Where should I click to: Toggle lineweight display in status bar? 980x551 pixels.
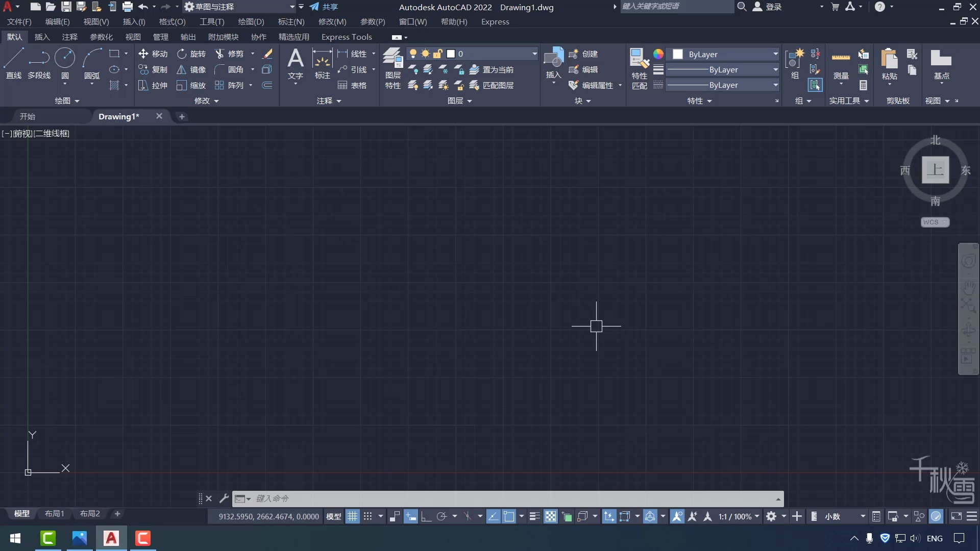point(534,516)
